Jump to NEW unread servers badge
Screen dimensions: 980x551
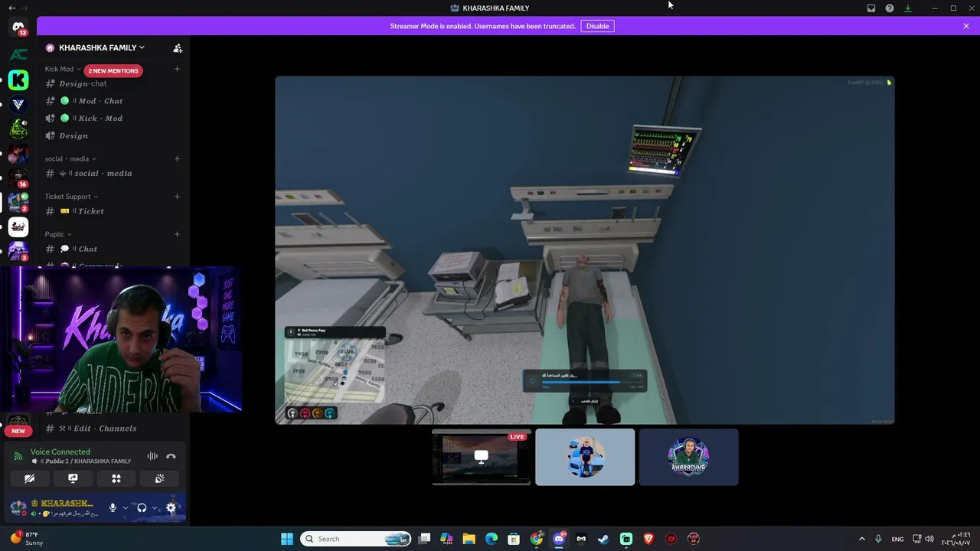coord(18,431)
